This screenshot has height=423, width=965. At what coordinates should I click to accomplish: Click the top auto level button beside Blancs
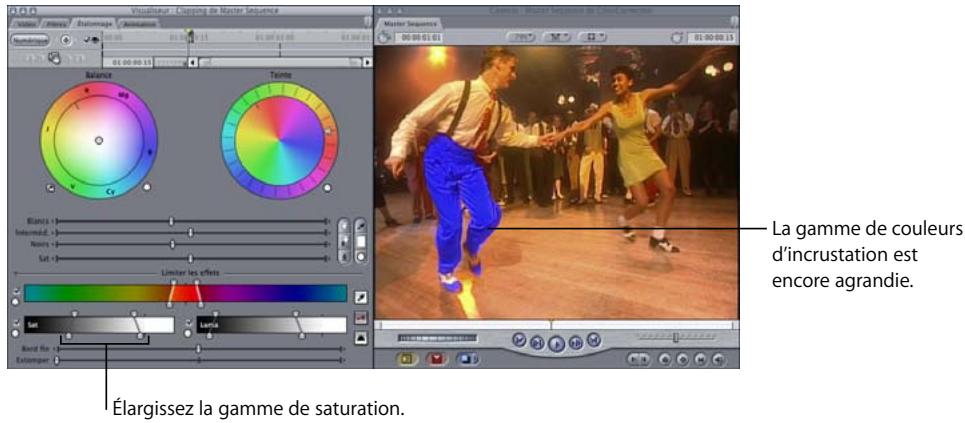(343, 225)
